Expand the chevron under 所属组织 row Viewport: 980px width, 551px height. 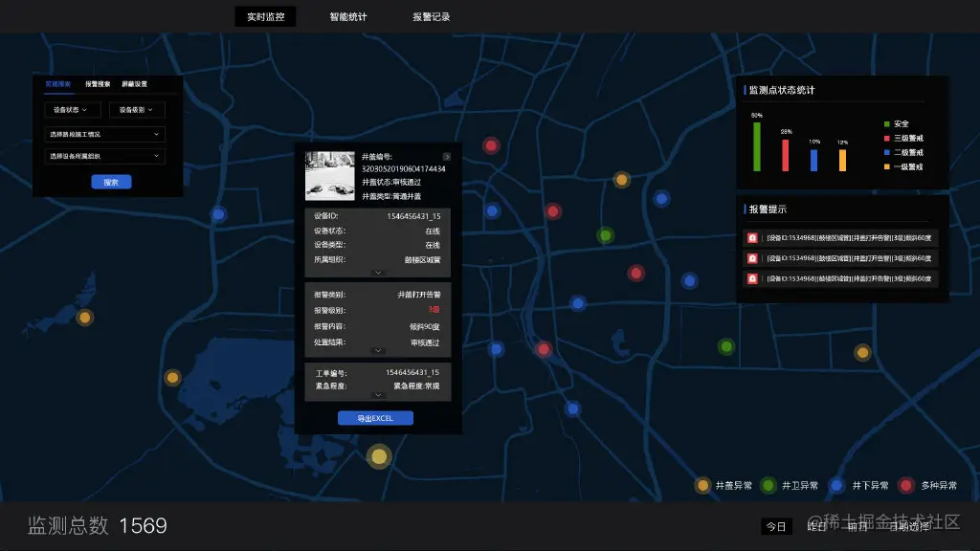(x=377, y=273)
